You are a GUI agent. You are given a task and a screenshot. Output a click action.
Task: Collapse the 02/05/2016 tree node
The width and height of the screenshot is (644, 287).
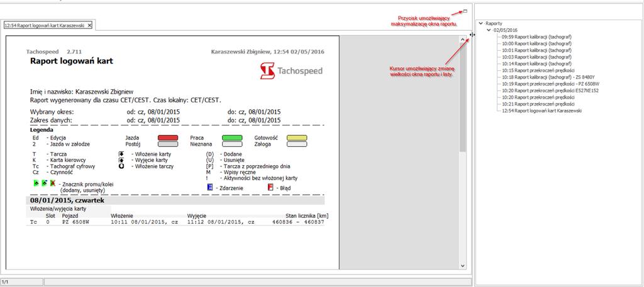(x=489, y=30)
